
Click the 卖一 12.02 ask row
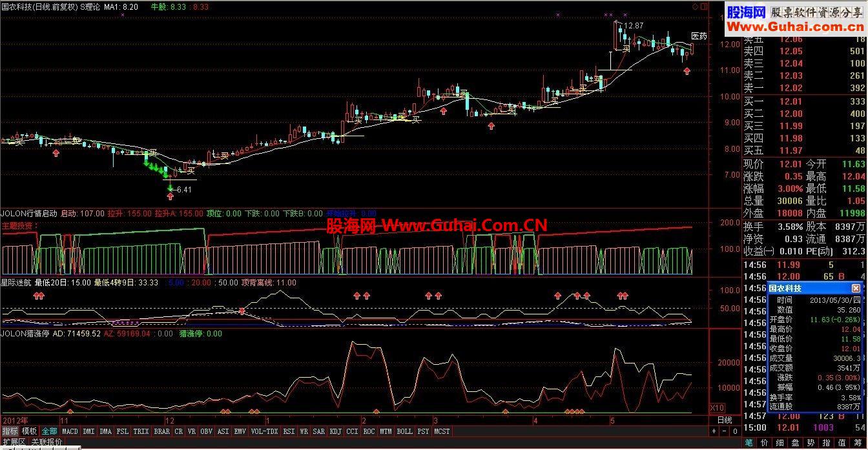[x=804, y=88]
